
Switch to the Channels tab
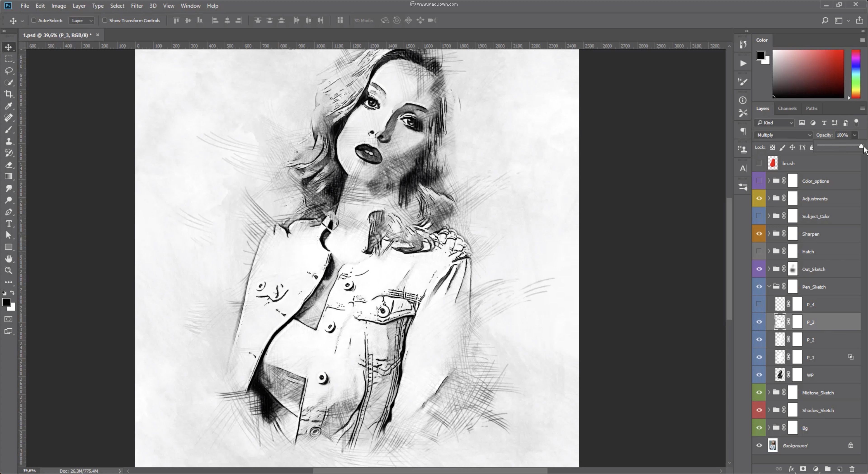tap(787, 108)
